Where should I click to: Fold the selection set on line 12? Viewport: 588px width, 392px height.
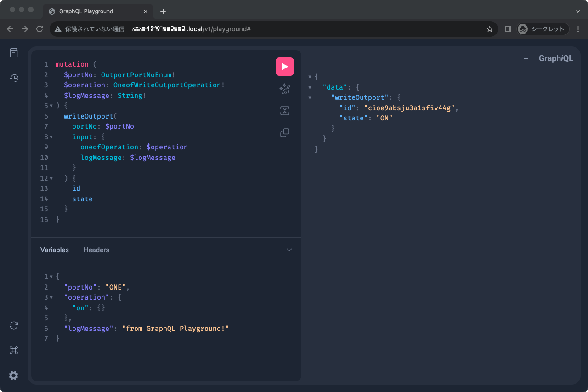click(x=51, y=178)
